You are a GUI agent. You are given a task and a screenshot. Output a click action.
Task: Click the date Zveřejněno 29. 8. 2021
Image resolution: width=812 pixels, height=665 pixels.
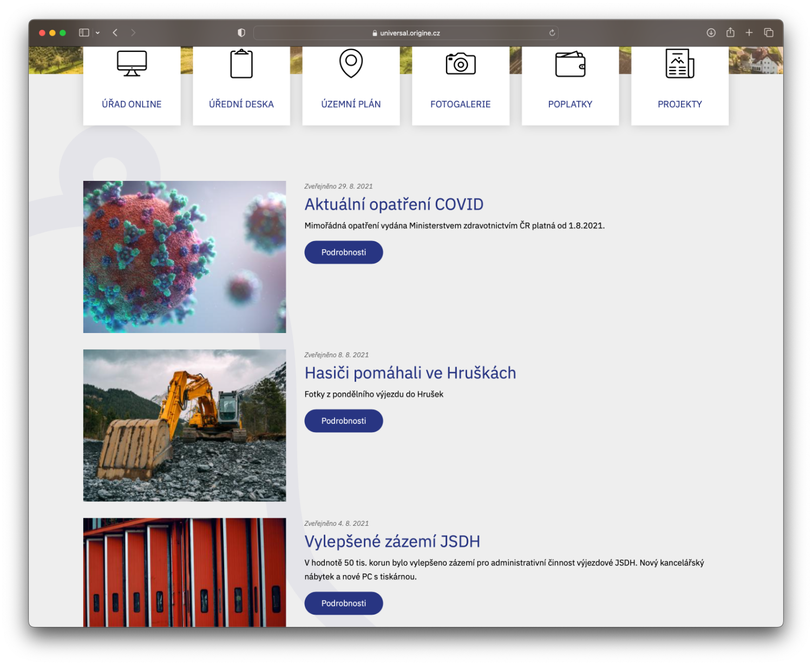click(x=338, y=186)
